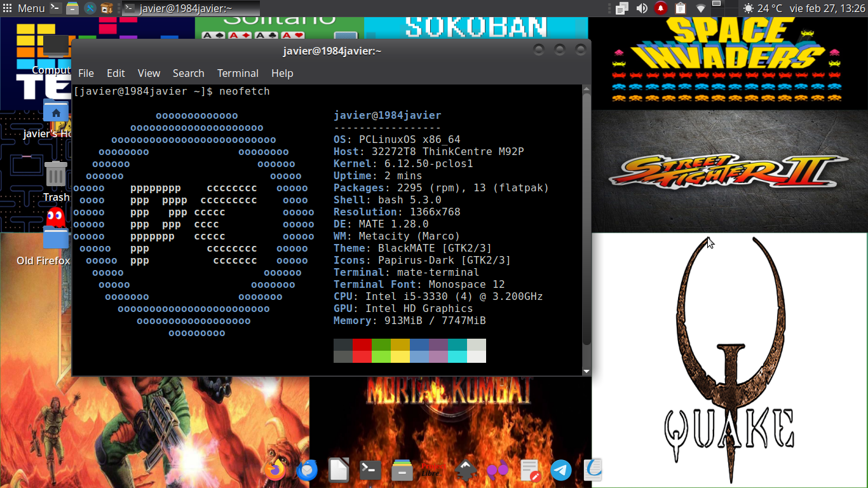Open the Search menu in terminal
868x488 pixels.
[x=188, y=73]
